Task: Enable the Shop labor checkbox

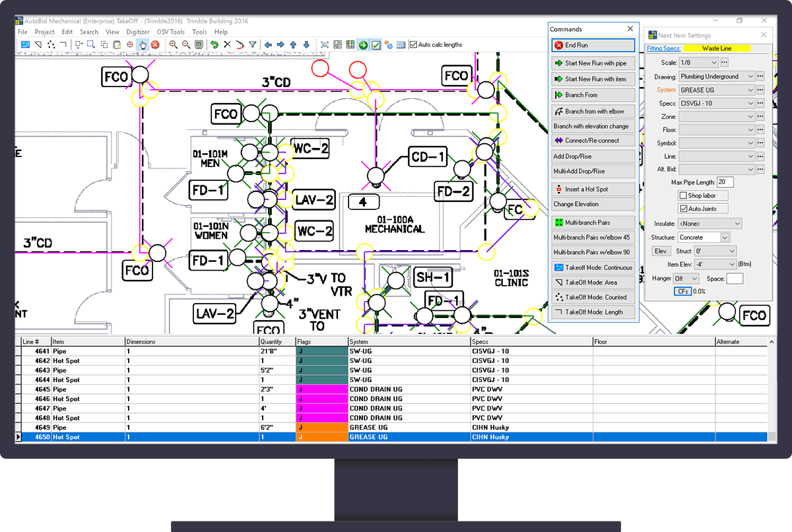Action: click(683, 195)
